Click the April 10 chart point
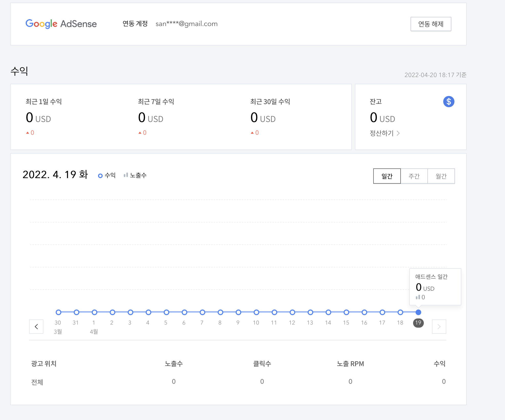The image size is (505, 420). coord(256,312)
